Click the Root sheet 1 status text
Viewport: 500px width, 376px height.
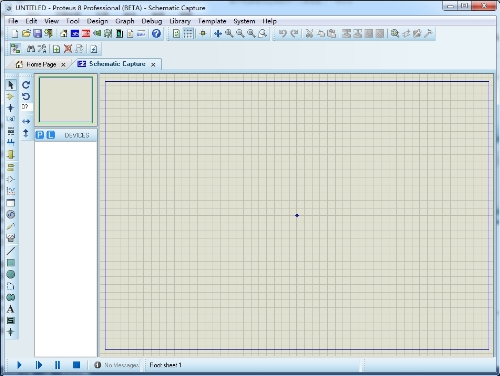(165, 365)
